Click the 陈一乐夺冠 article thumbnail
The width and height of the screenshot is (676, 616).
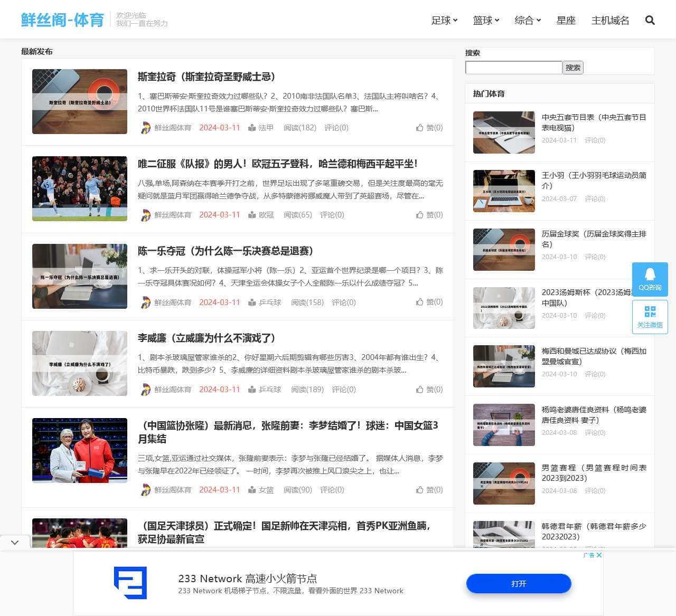80,276
